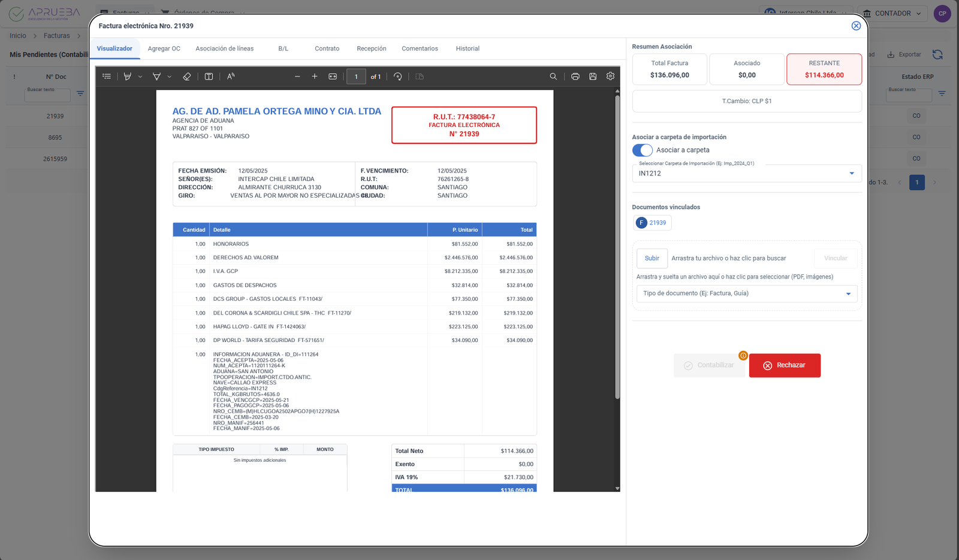Rotate the PDF page
The height and width of the screenshot is (560, 959).
[x=398, y=77]
